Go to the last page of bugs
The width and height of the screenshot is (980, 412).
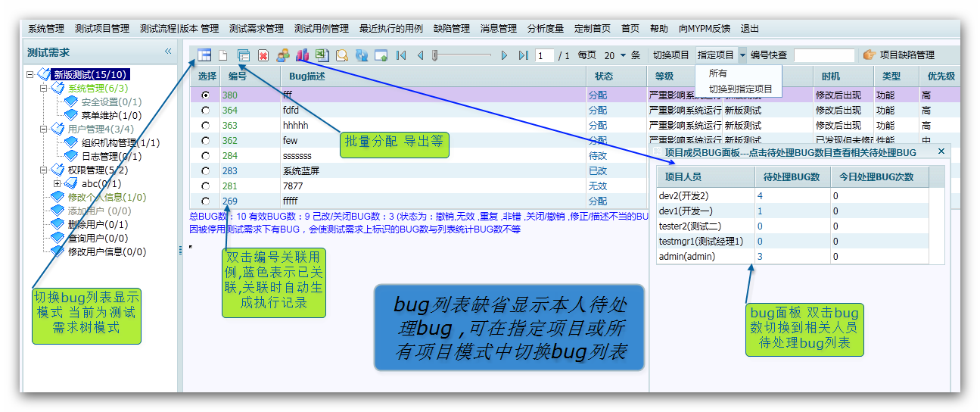(x=524, y=55)
